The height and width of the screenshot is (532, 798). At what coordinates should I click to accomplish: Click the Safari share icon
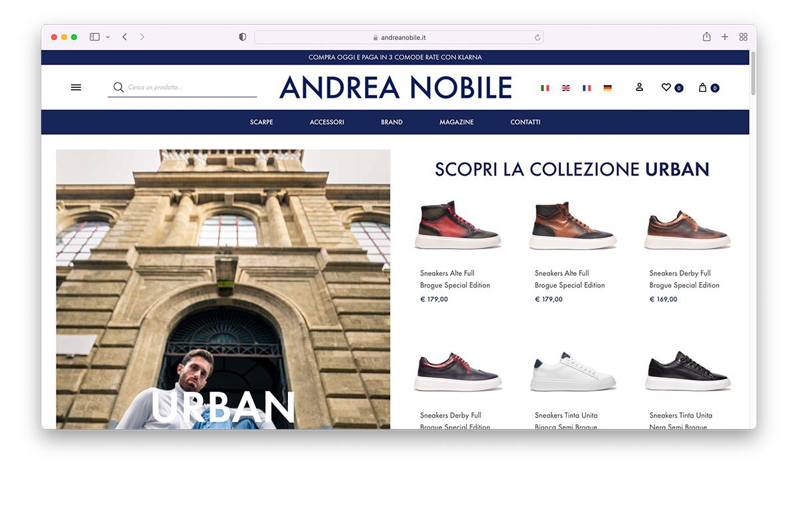point(707,37)
